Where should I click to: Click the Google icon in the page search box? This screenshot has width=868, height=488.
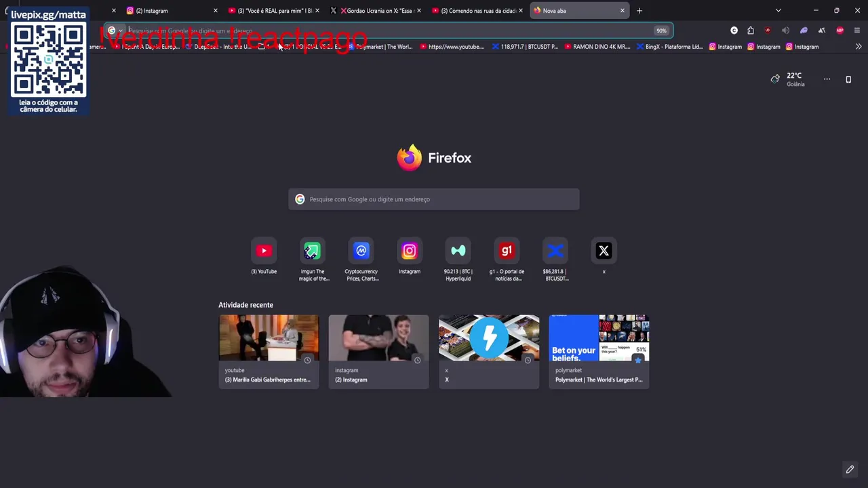coord(300,199)
